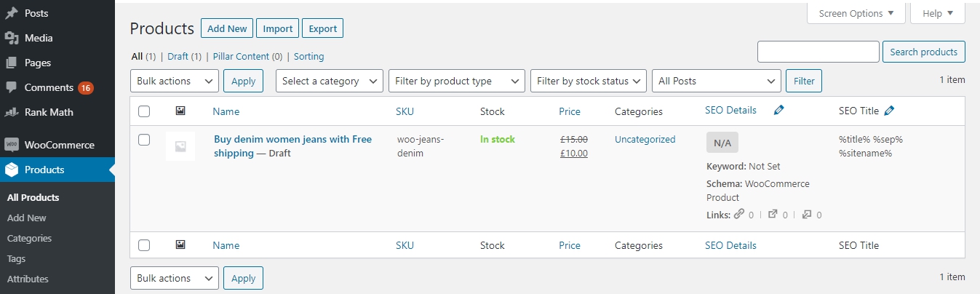
Task: Open the Screen Options tab
Action: [856, 13]
